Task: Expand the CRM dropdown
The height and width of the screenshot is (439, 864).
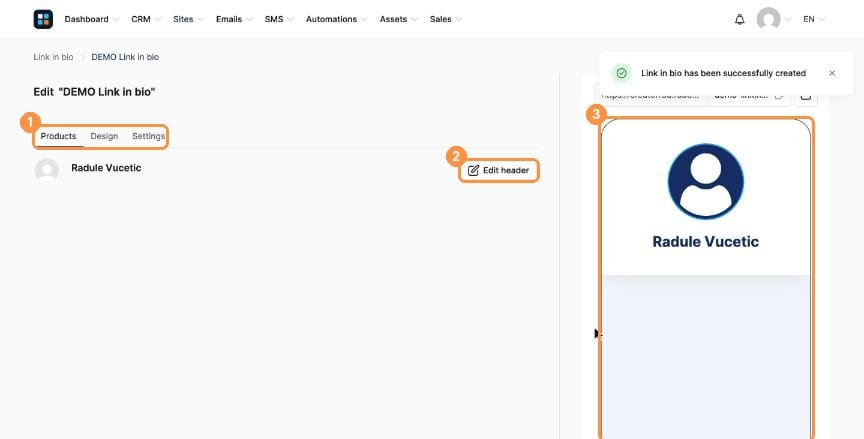Action: point(145,19)
